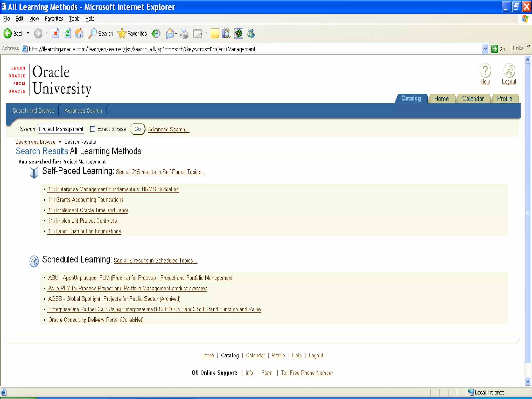Viewport: 532px width, 399px height.
Task: Expand the Links toolbar chevron
Action: 528,46
